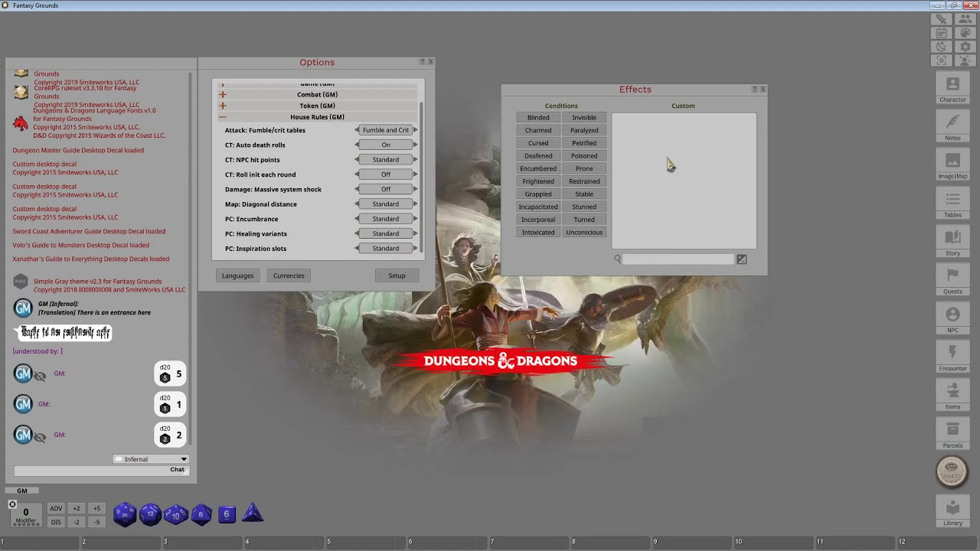Toggle ADV advantage button
This screenshot has height=551, width=980.
(x=56, y=508)
